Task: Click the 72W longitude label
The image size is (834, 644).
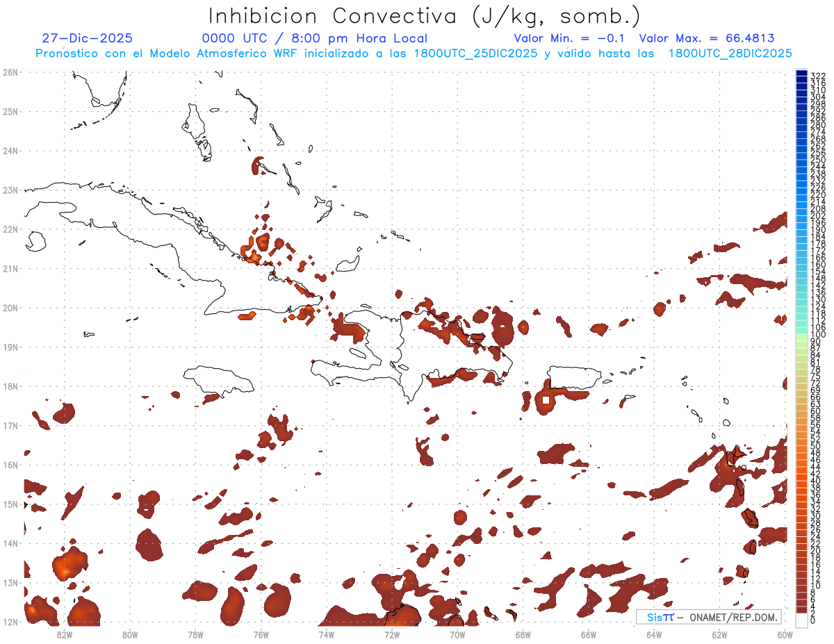Action: click(x=392, y=634)
